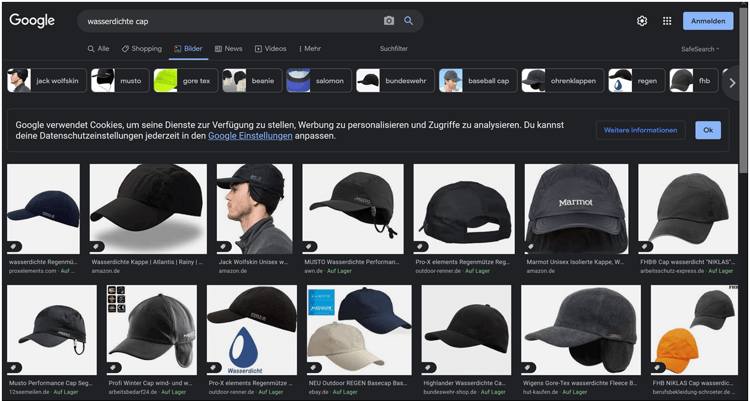Expand the SafeSearch dropdown
750x401 pixels.
[x=700, y=49]
